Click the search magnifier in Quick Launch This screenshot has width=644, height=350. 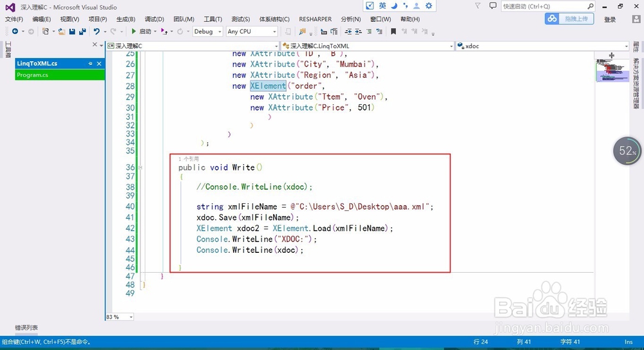[x=590, y=6]
